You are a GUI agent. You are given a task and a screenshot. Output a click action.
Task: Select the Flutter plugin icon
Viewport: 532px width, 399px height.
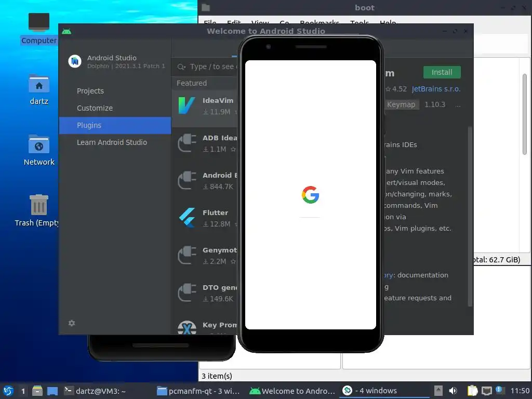point(187,218)
